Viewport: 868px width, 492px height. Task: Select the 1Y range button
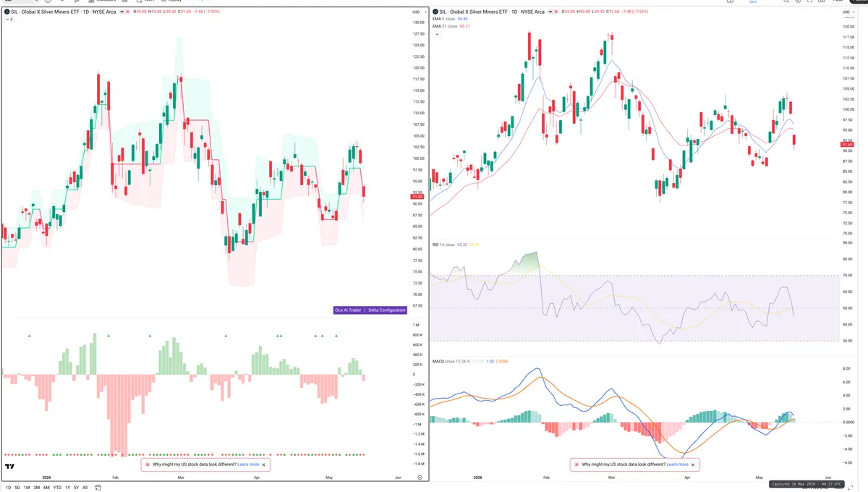(68, 488)
